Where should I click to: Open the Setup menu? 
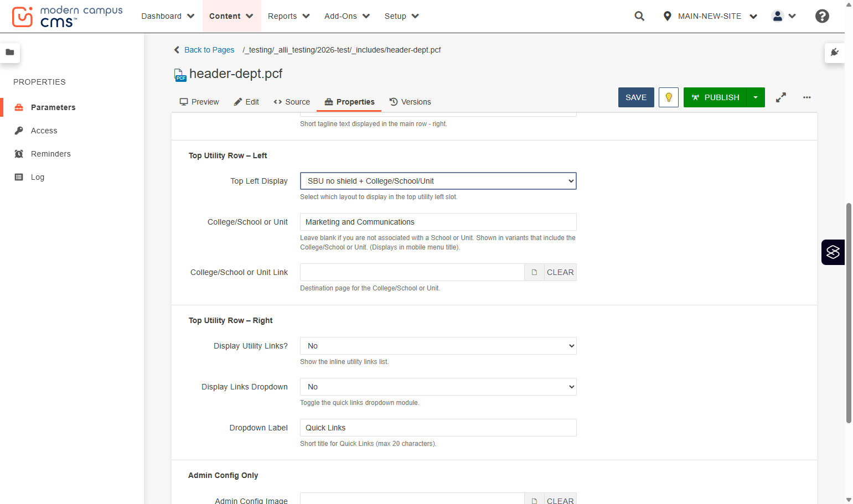coord(401,16)
